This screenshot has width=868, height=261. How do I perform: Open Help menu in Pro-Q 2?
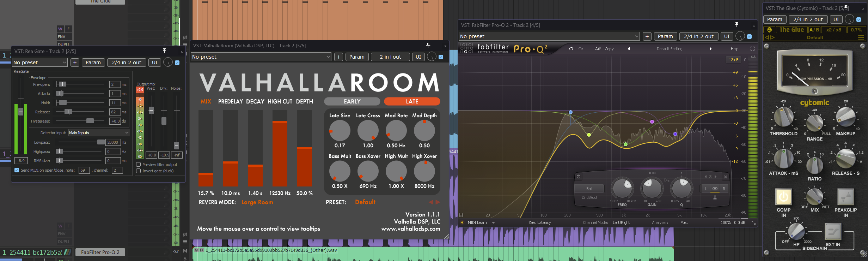coord(734,49)
